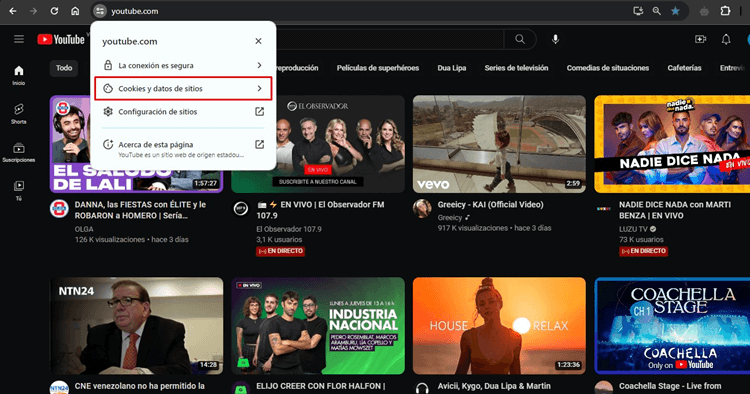Open 'Greeicy - KAI (Official Video)' title

pyautogui.click(x=490, y=205)
